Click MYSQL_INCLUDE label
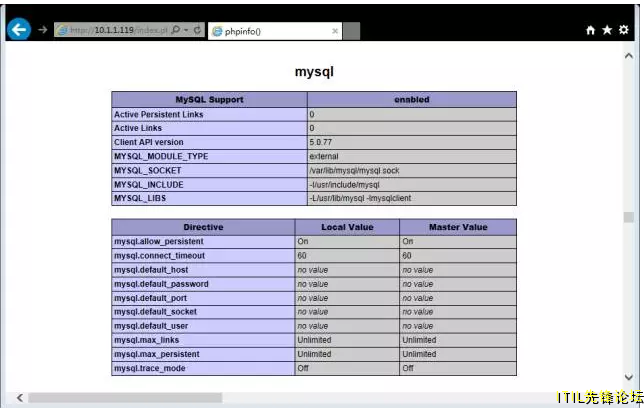The width and height of the screenshot is (644, 408). pos(149,184)
